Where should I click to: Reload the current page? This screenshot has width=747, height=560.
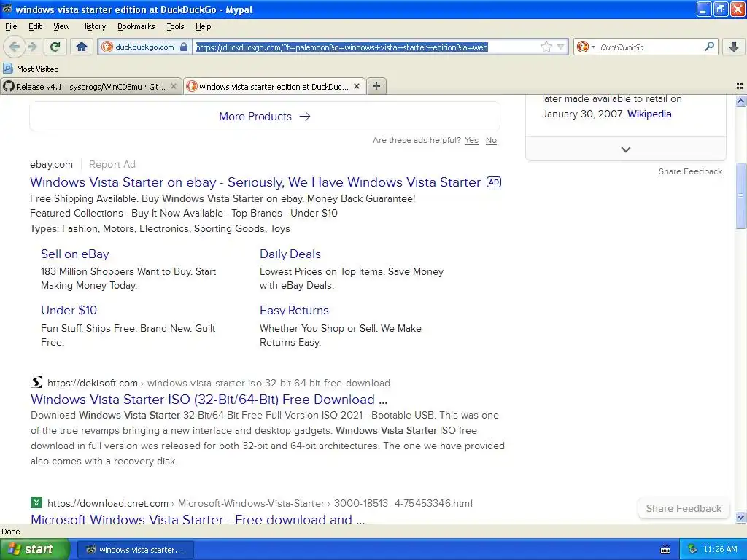(55, 47)
